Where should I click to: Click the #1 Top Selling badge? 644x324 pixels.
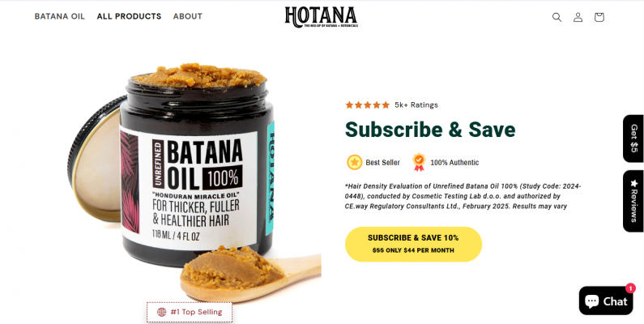(190, 312)
